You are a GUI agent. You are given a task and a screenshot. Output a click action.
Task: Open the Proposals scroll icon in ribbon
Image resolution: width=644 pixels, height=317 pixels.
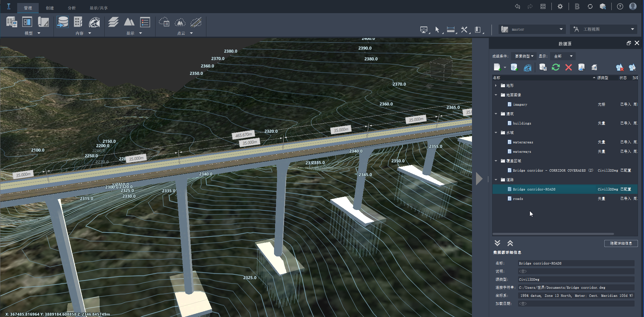(43, 22)
